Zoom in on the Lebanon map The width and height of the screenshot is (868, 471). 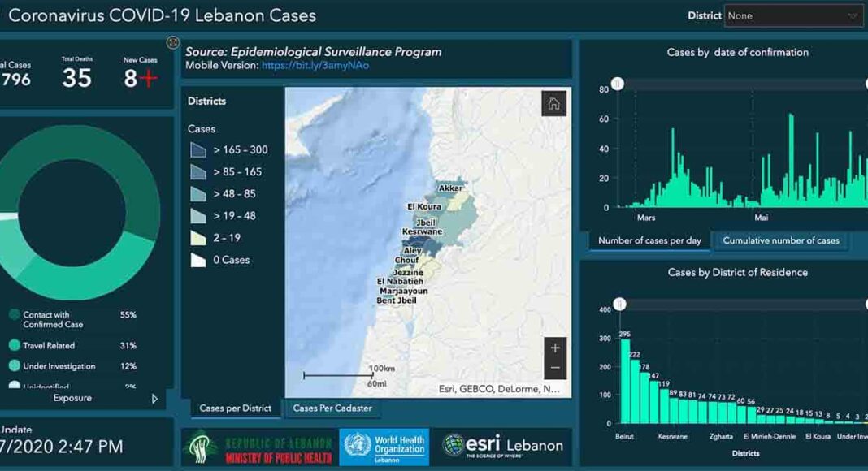point(555,348)
